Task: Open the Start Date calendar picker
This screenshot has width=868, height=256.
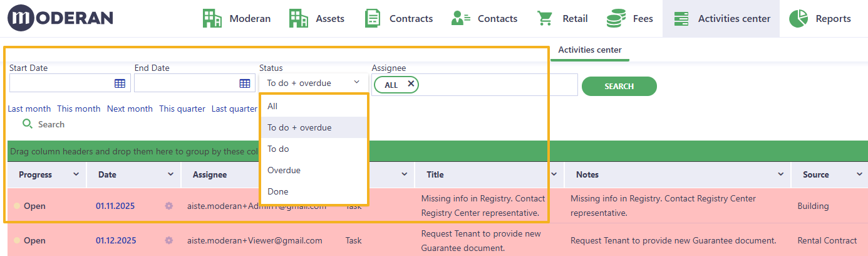Action: pos(120,83)
